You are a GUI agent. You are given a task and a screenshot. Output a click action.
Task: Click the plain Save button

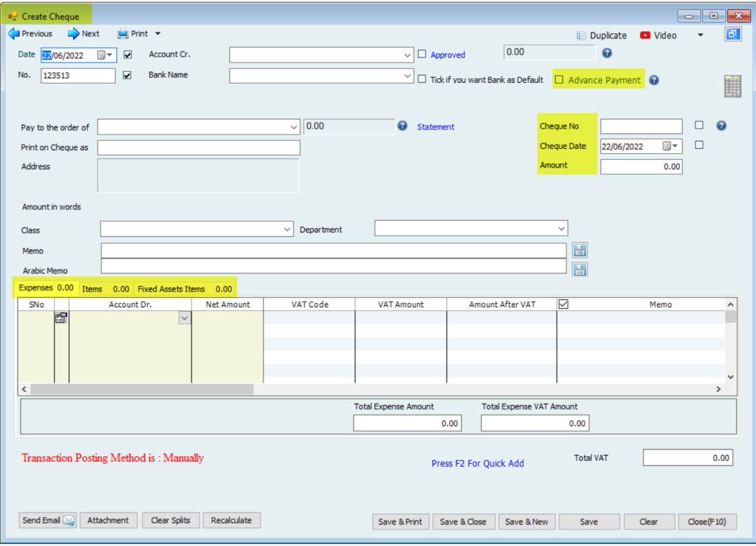coord(589,521)
